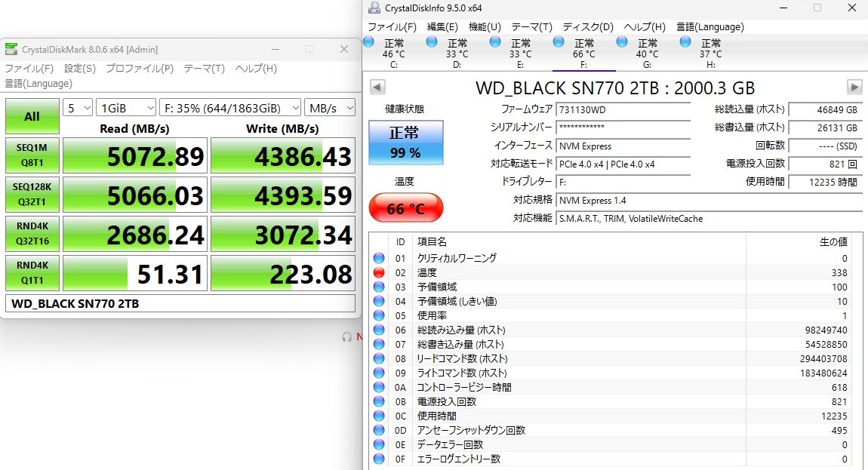The height and width of the screenshot is (470, 868).
Task: Open CrystalDiskInfo 言語(Language) menu
Action: pos(710,26)
